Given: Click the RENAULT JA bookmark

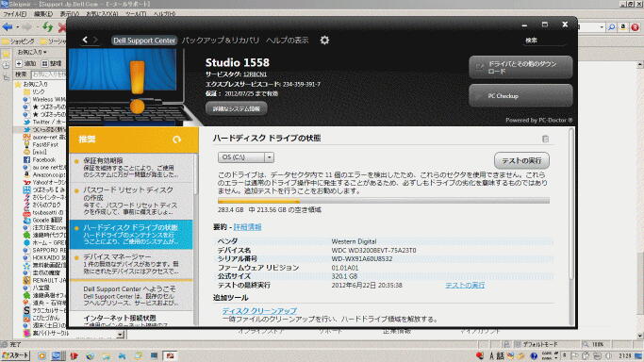Looking at the screenshot, I should [x=44, y=280].
